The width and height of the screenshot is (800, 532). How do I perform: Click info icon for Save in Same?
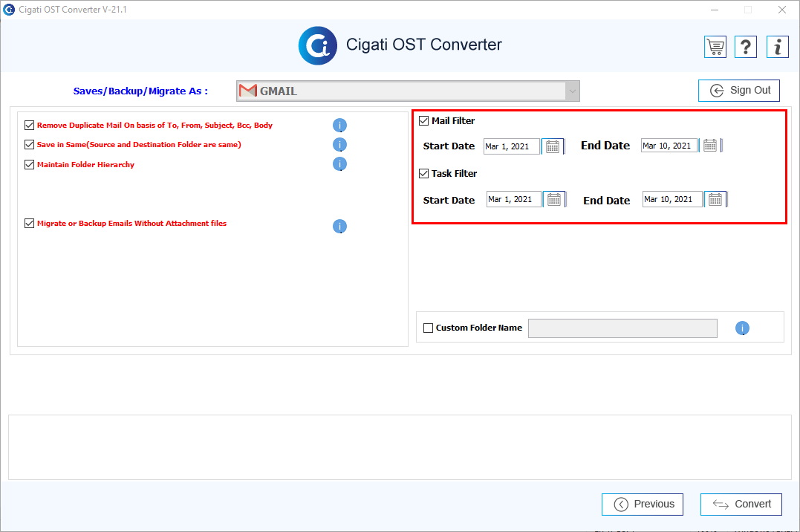point(339,144)
